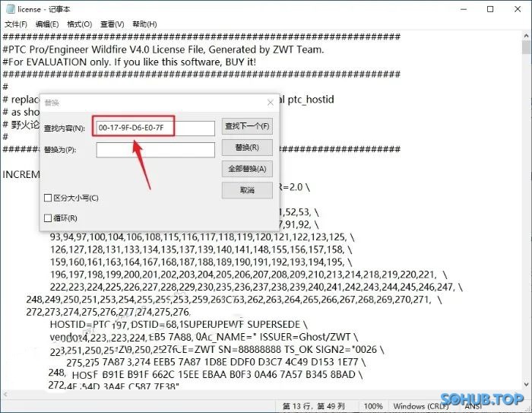The image size is (532, 413).
Task: Click 查找下一个(F) button
Action: (x=247, y=126)
